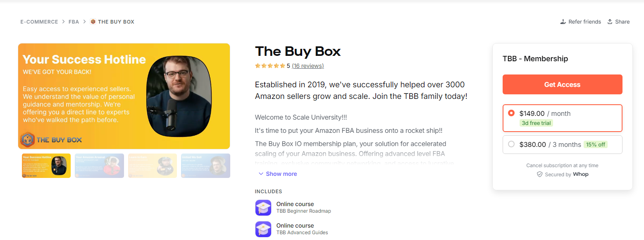The width and height of the screenshot is (644, 240).
Task: Click the Get Access button
Action: point(562,84)
